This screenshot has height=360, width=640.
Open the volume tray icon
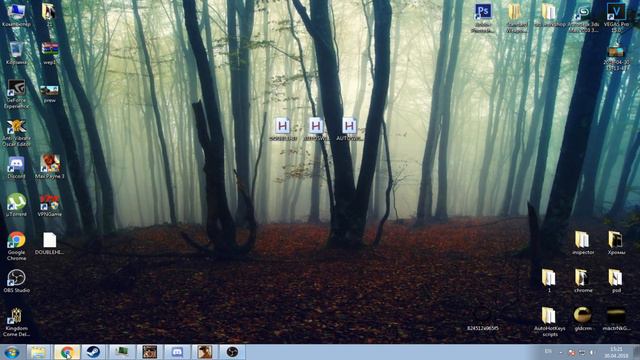592,353
